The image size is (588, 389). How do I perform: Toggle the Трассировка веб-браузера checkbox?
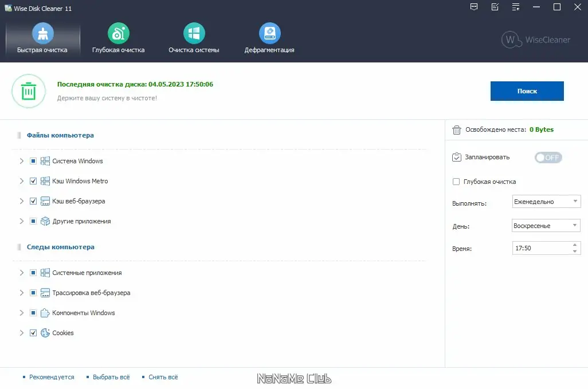point(33,293)
